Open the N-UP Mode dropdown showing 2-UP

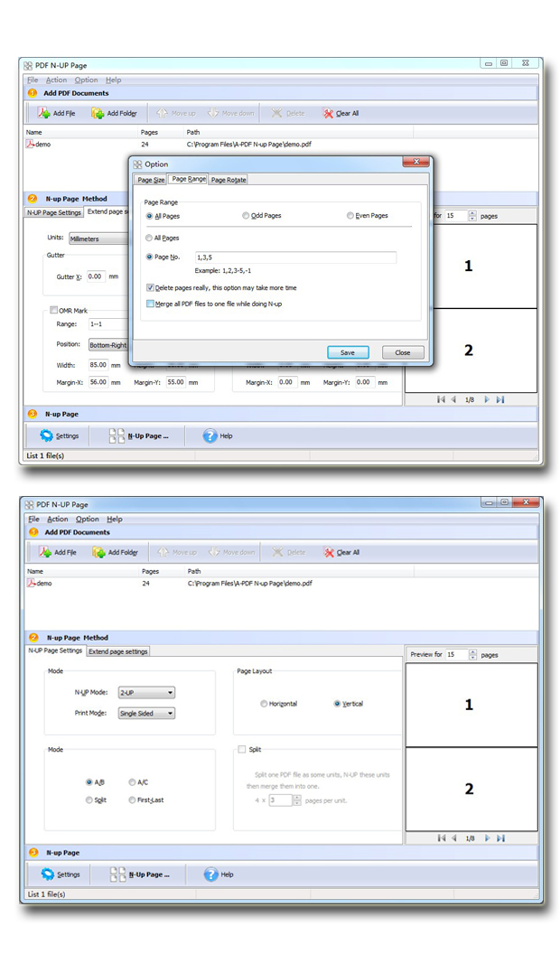point(146,693)
